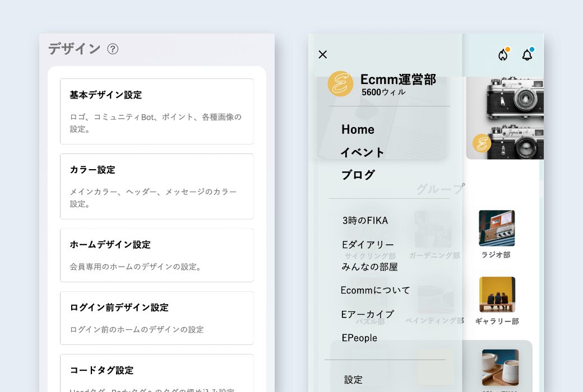Screen dimensions: 583x392
Task: Go to 3時のFIKA menu item
Action: click(365, 220)
